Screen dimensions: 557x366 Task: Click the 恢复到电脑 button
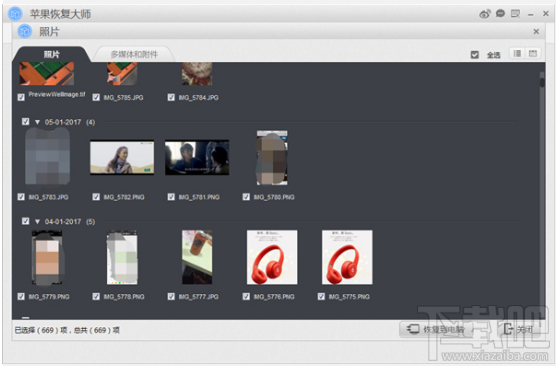[x=436, y=329]
